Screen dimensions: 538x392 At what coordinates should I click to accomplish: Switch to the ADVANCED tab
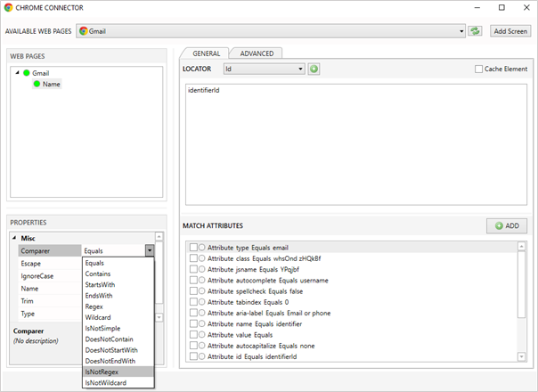257,53
